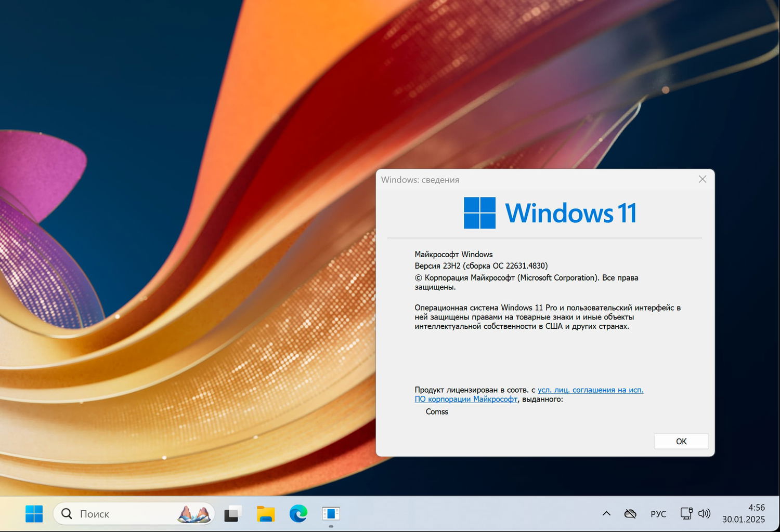Click the search highlights mountain thumbnail
This screenshot has height=532, width=780.
193,513
